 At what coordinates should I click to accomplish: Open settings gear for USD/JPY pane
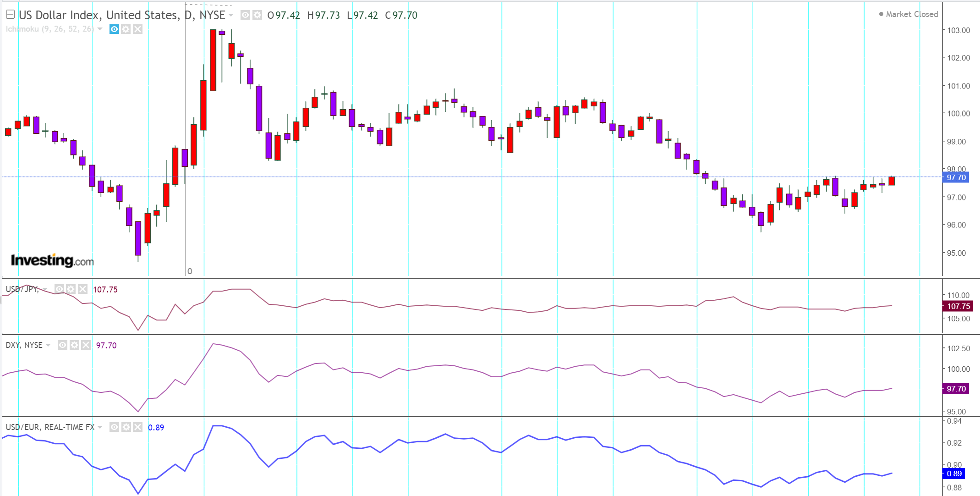[71, 289]
